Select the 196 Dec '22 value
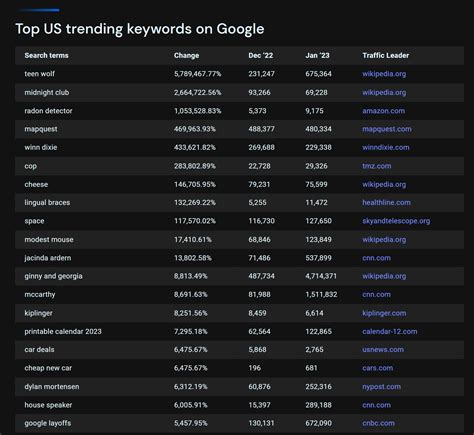 click(x=254, y=368)
